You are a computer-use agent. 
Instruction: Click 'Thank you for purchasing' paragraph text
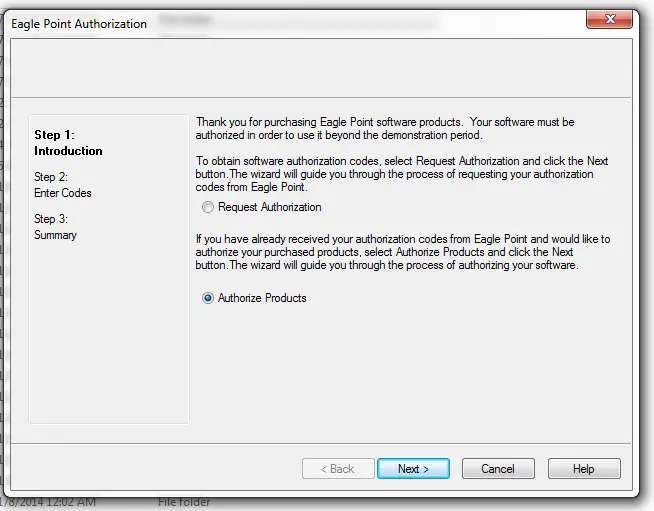coord(385,128)
